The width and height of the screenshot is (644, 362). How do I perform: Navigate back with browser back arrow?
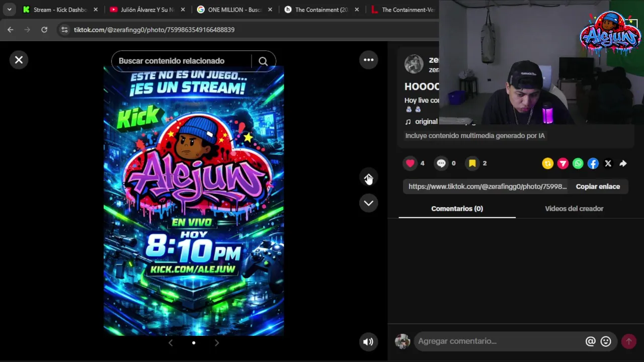[x=11, y=30]
